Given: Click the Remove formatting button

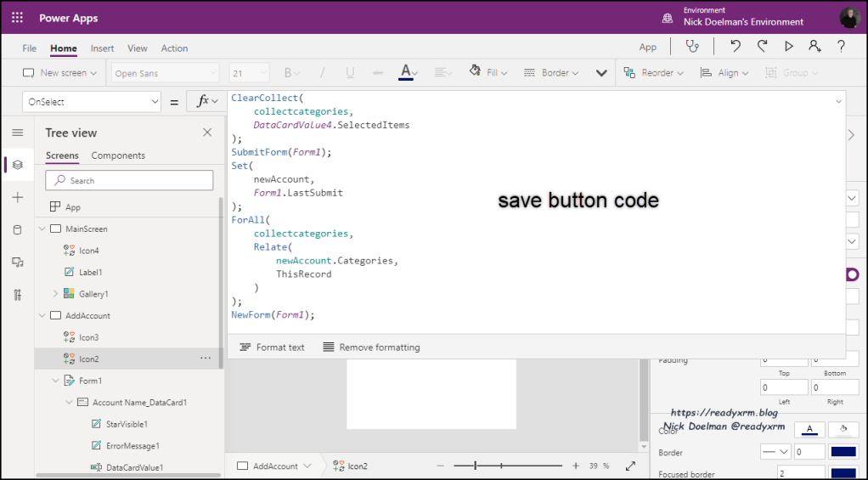Looking at the screenshot, I should pyautogui.click(x=371, y=347).
